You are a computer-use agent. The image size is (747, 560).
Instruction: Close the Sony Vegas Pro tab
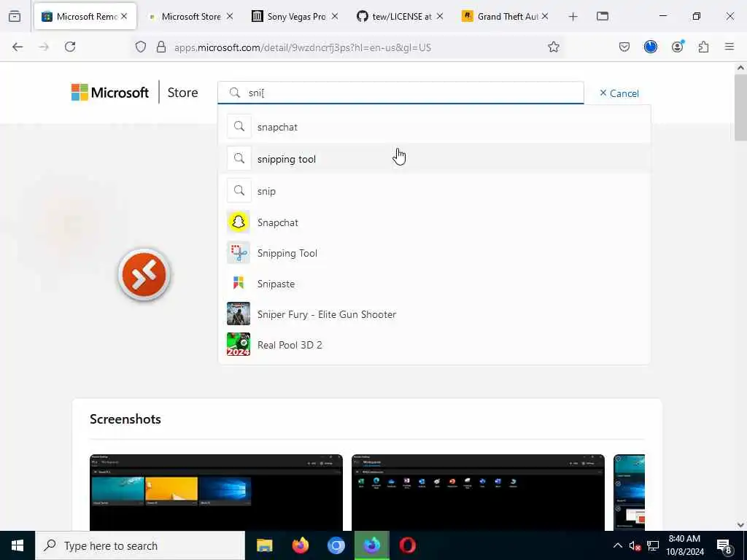[x=335, y=16]
